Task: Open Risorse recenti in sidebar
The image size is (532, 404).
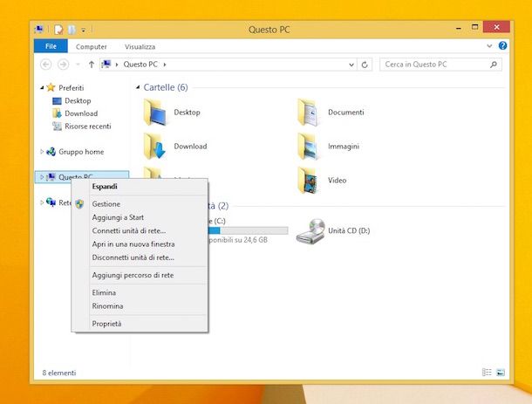Action: (x=88, y=127)
